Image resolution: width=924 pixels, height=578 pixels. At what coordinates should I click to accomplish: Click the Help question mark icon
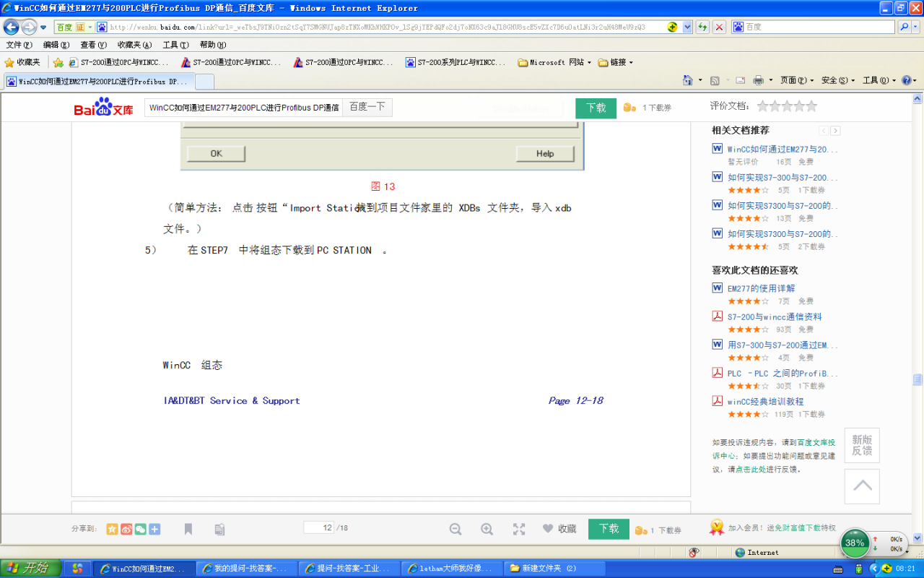point(907,80)
